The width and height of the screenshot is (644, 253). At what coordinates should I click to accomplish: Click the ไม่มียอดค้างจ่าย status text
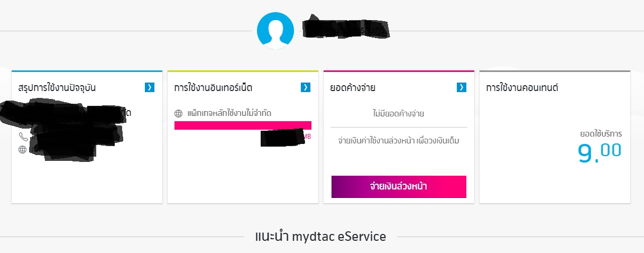coord(398,113)
